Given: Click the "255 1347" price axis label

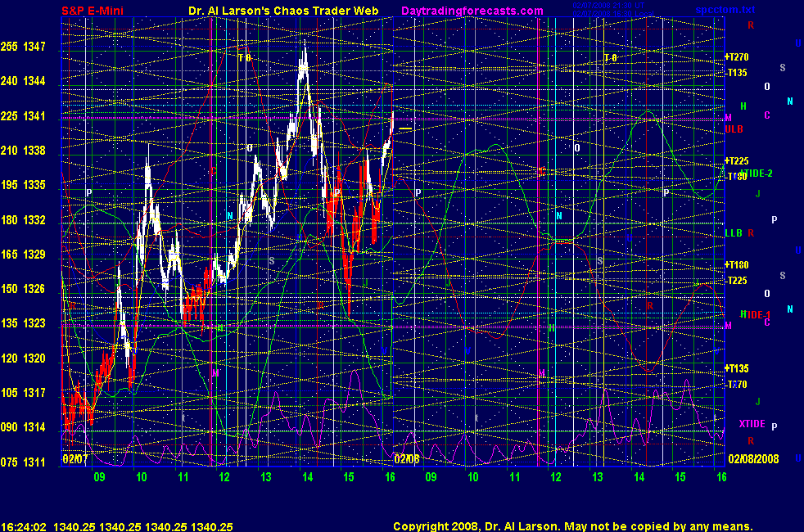Looking at the screenshot, I should pos(23,47).
